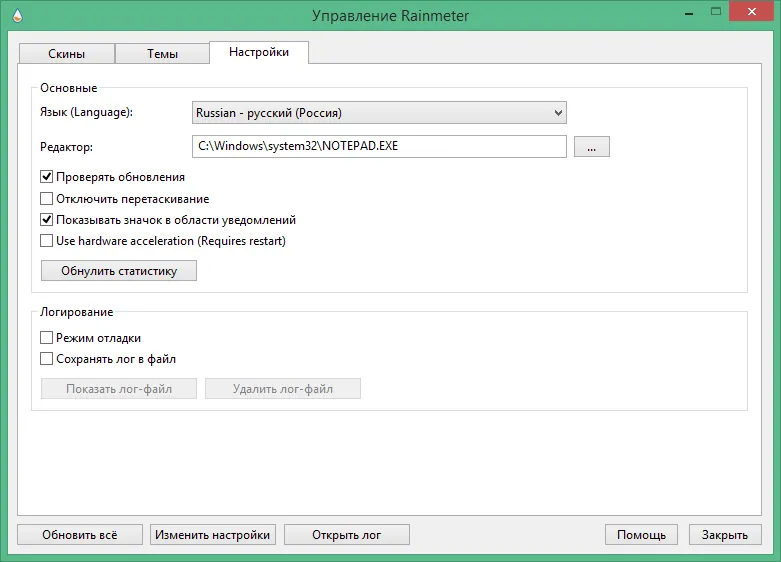Toggle the Проверять обновления checkbox

[46, 177]
